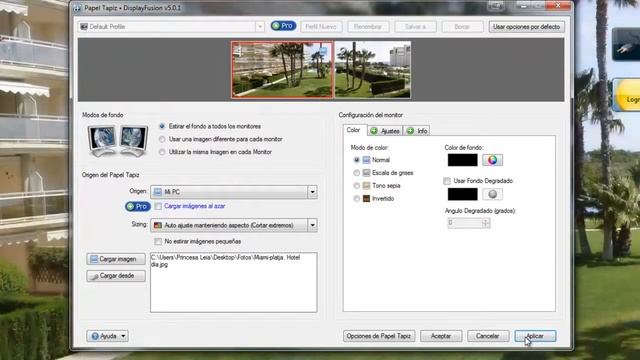The image size is (640, 360).
Task: Click the Pro badge next to Cargar imágenes al azar
Action: [x=138, y=207]
